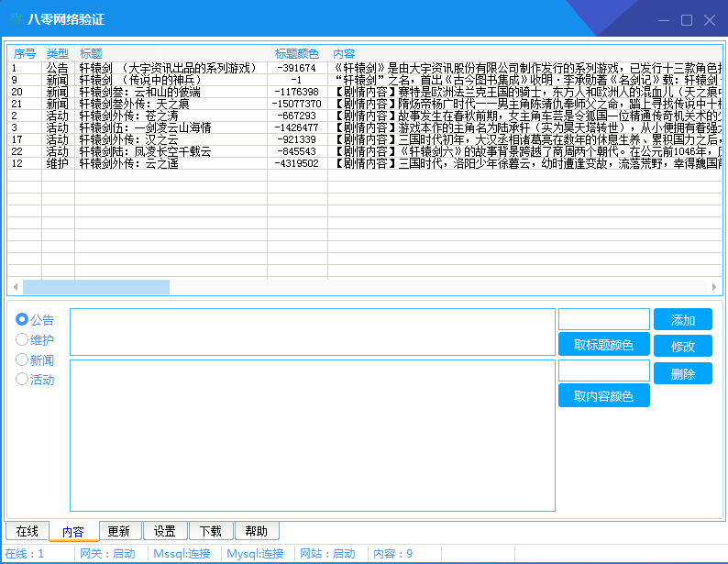Image resolution: width=728 pixels, height=564 pixels.
Task: Click the 删除 button
Action: pos(683,373)
